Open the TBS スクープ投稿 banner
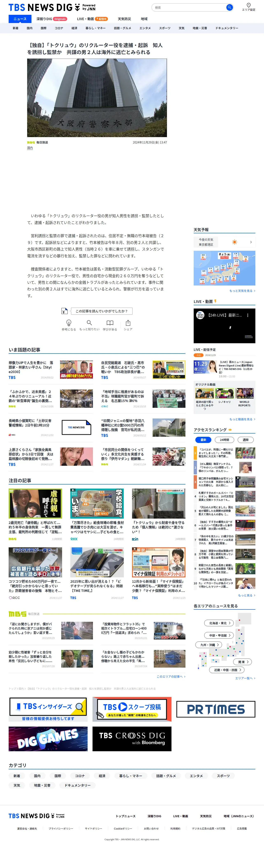 (132, 709)
